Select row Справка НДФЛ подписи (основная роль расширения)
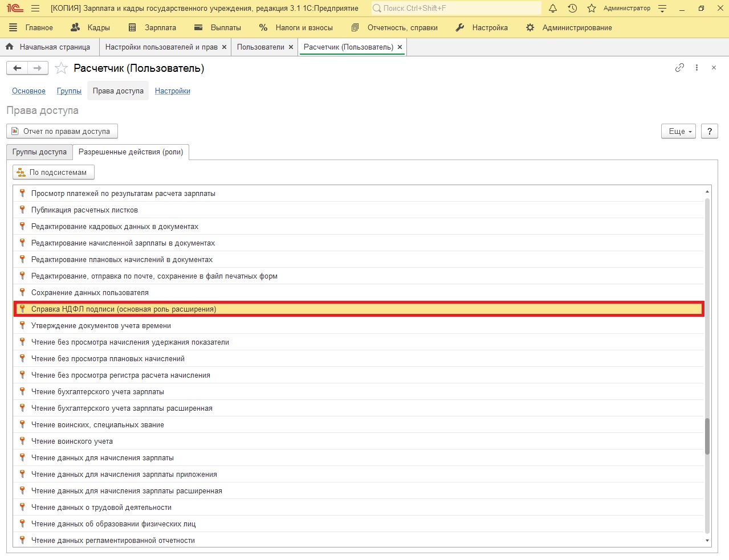This screenshot has width=729, height=560. click(359, 309)
